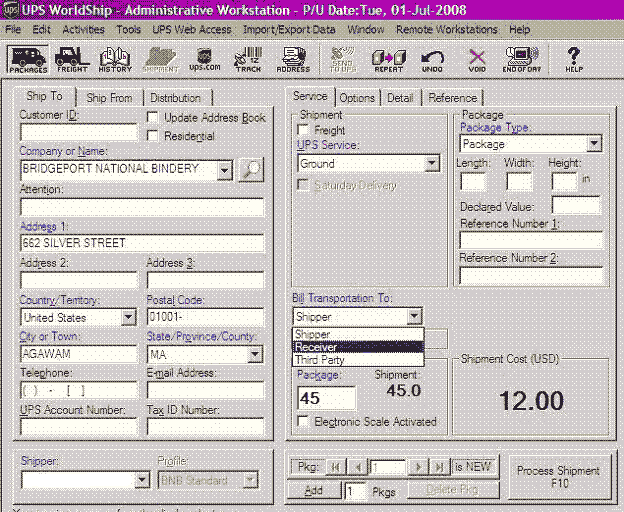
Task: Click the package Length field
Action: point(473,182)
